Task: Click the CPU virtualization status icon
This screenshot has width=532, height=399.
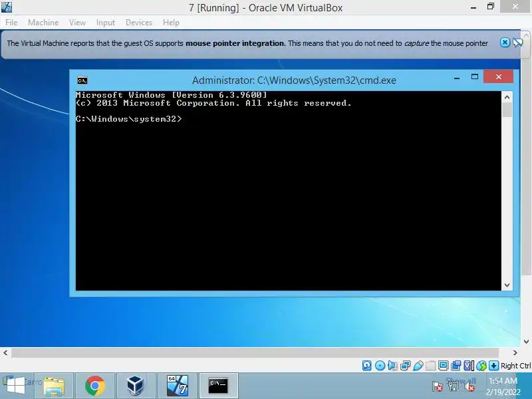Action: (468, 365)
